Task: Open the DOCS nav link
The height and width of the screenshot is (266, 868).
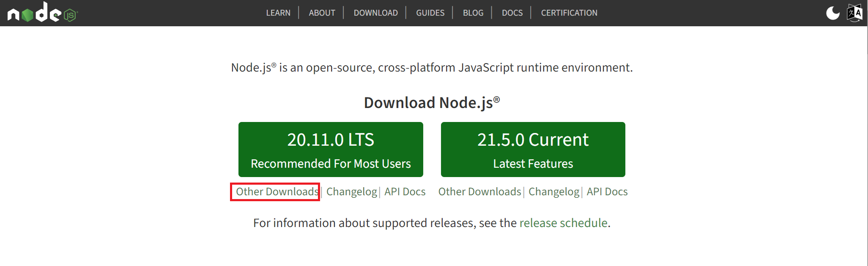Action: pyautogui.click(x=512, y=13)
